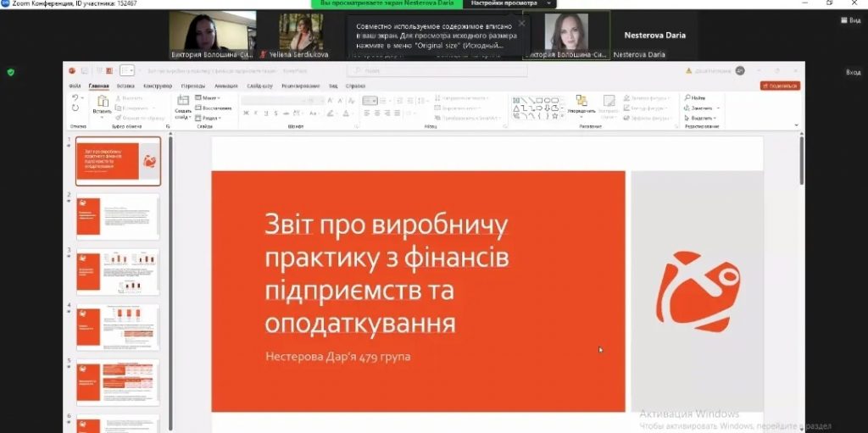Open Zoom's View Settings (Настройки просмотра) dropdown
868x433 pixels.
(x=509, y=3)
